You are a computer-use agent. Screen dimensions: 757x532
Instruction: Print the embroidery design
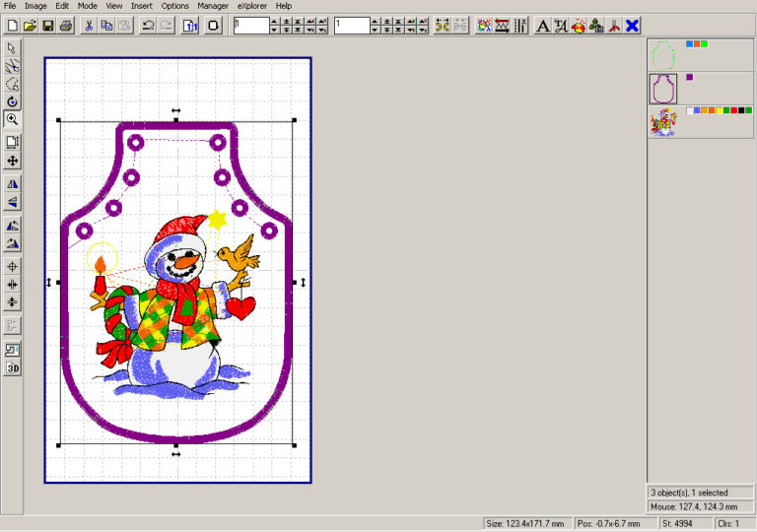pyautogui.click(x=66, y=26)
